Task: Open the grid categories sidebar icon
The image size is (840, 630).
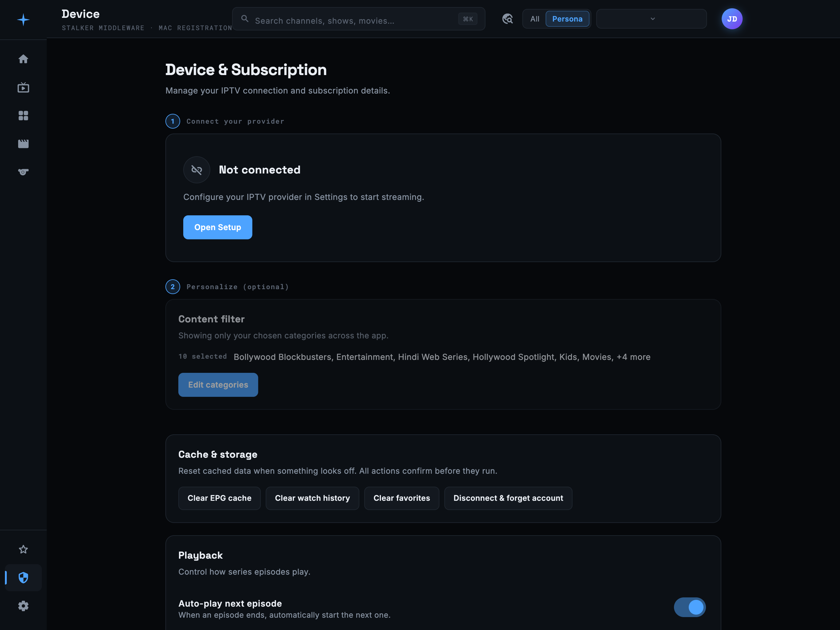Action: pos(23,116)
